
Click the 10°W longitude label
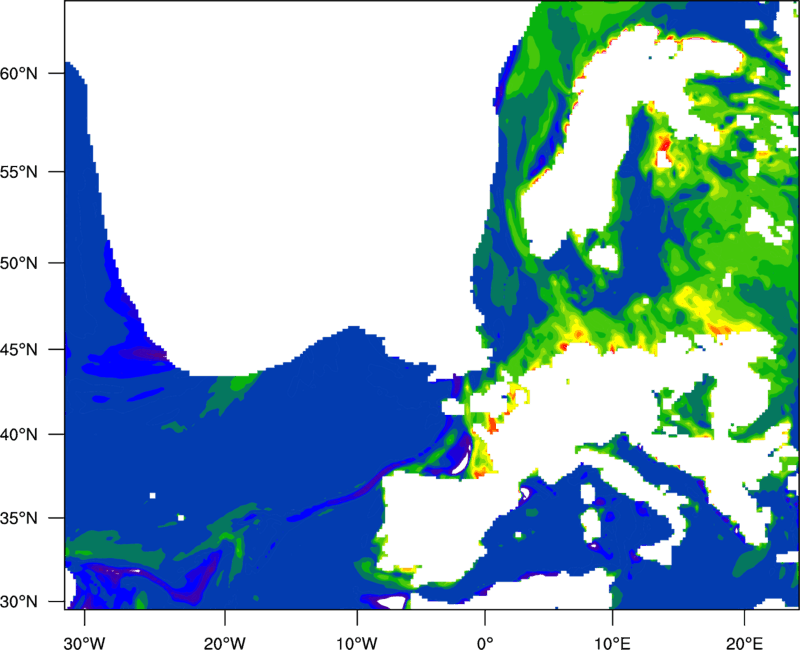pyautogui.click(x=357, y=643)
